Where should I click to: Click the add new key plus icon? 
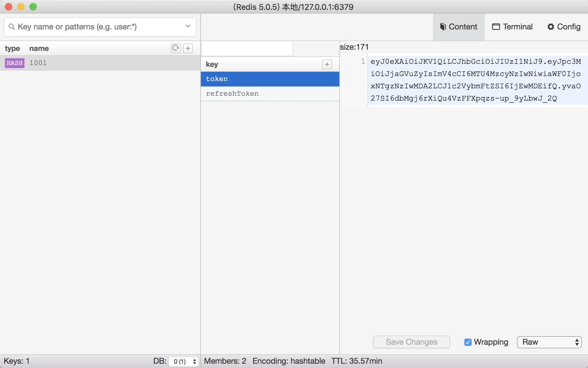coord(188,48)
